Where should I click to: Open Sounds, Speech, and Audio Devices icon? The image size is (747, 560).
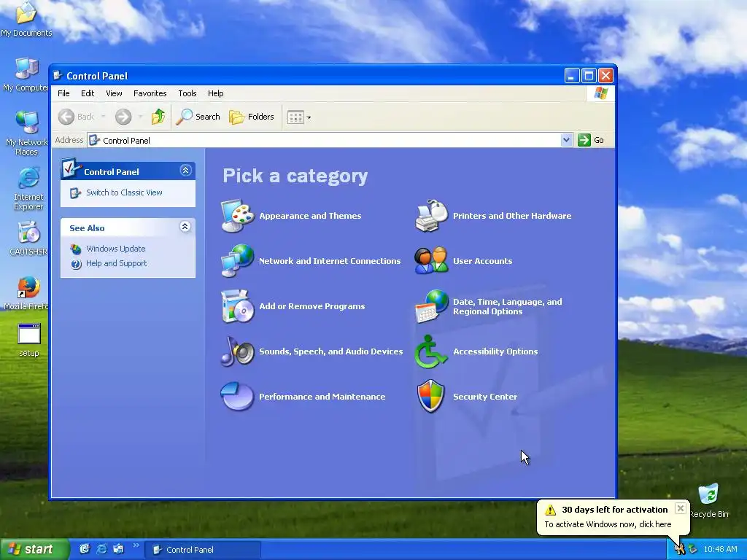click(237, 351)
